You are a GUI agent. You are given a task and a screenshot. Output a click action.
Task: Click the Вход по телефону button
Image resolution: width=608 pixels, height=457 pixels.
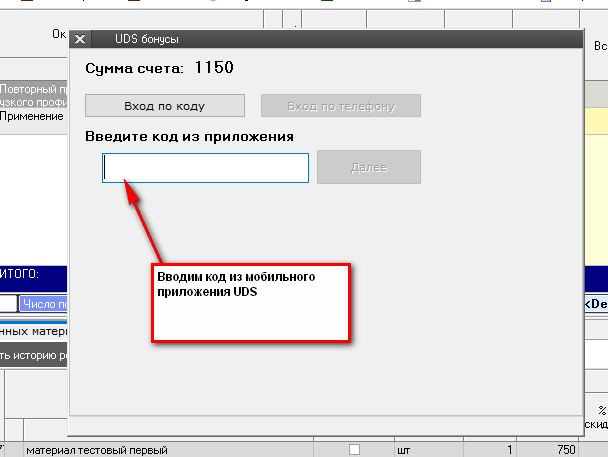341,106
